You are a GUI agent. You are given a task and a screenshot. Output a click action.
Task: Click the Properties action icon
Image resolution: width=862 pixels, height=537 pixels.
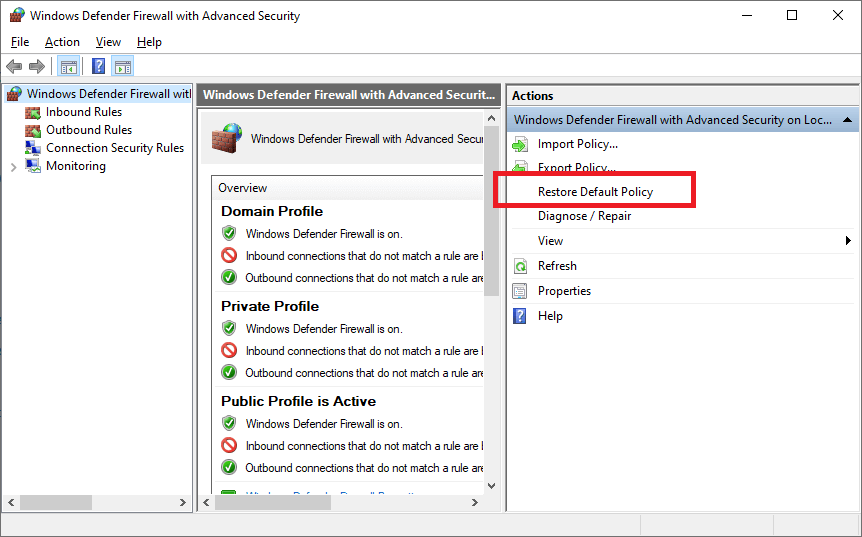point(520,291)
